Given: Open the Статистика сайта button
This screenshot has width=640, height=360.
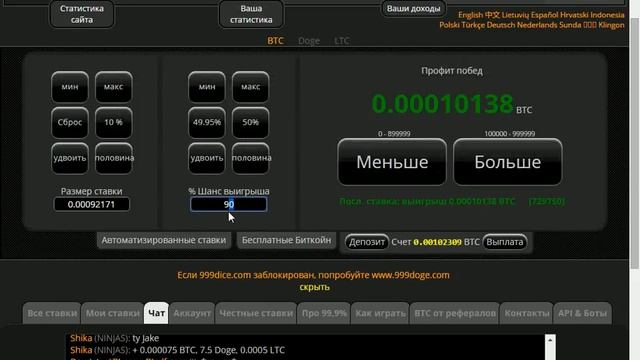Looking at the screenshot, I should (82, 14).
